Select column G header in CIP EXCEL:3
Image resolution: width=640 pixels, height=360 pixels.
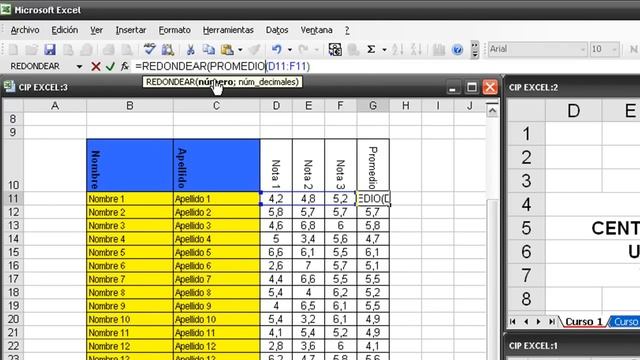pos(373,106)
